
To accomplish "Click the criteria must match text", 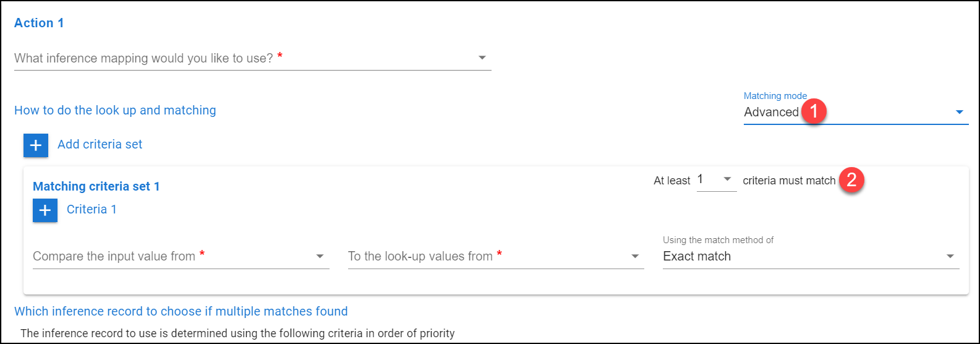I will (x=789, y=181).
